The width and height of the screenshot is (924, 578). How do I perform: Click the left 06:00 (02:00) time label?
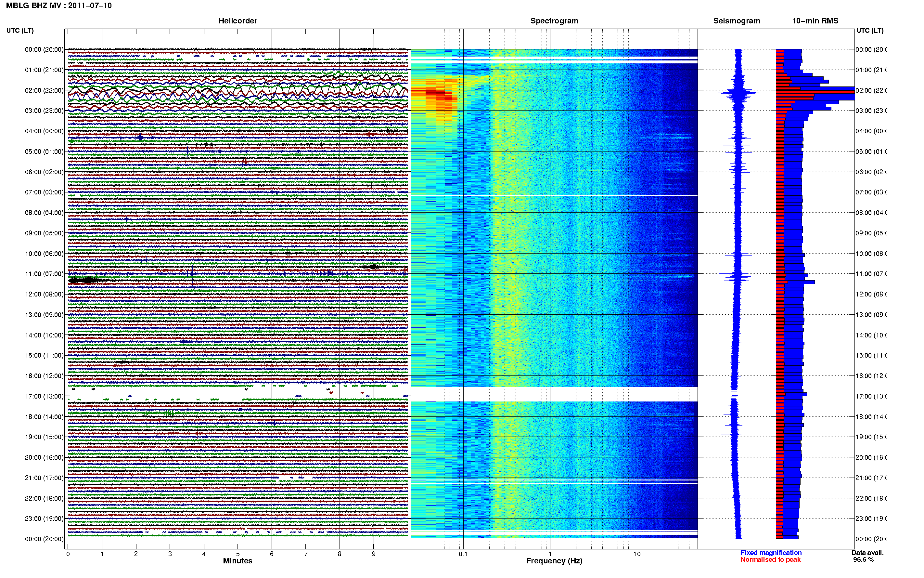click(44, 172)
